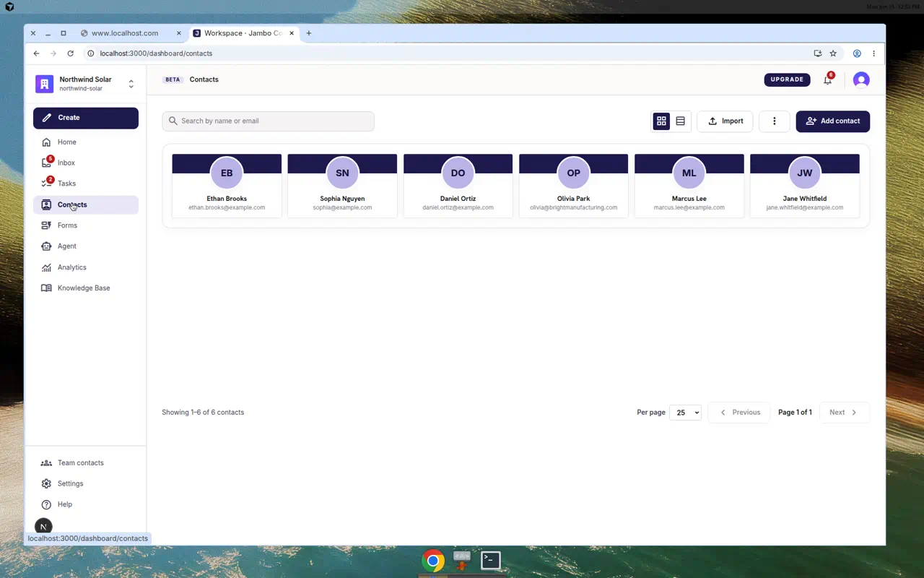Open Analytics in the sidebar
This screenshot has height=578, width=924.
pyautogui.click(x=86, y=267)
